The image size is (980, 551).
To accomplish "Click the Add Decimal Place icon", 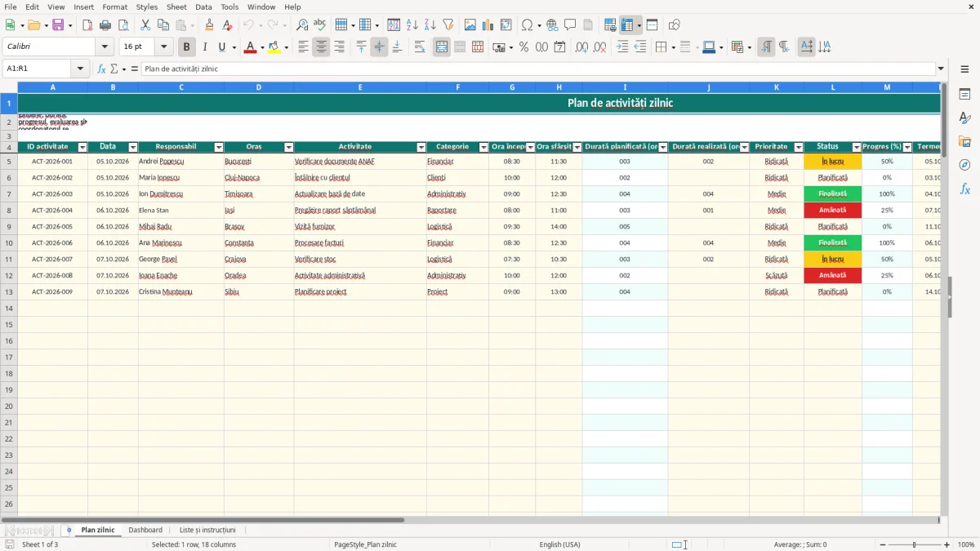I will tap(581, 47).
